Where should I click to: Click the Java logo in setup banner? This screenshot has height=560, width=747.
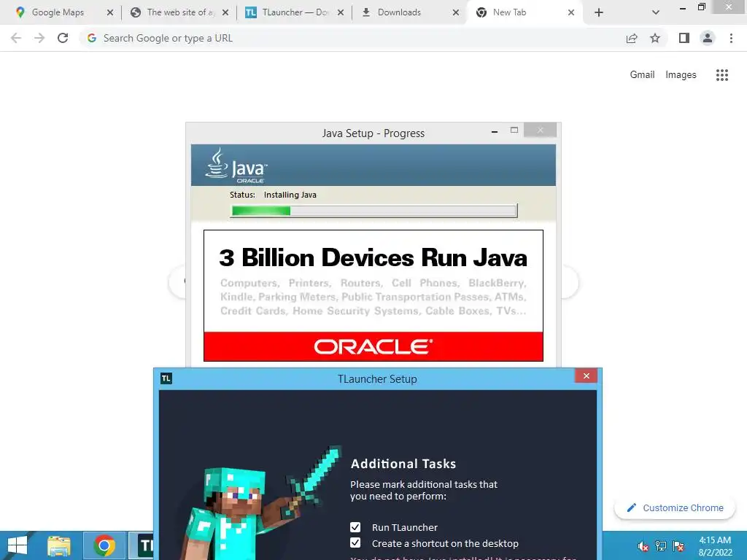[x=236, y=166]
